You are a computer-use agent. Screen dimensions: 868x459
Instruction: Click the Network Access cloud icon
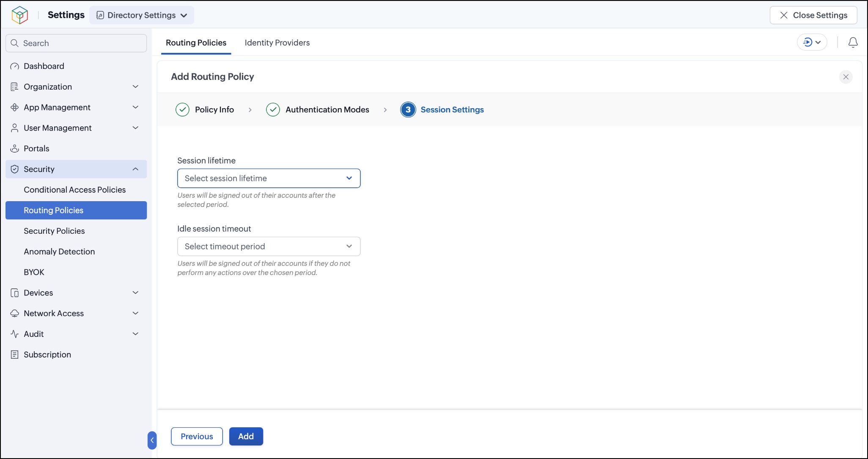[15, 314]
